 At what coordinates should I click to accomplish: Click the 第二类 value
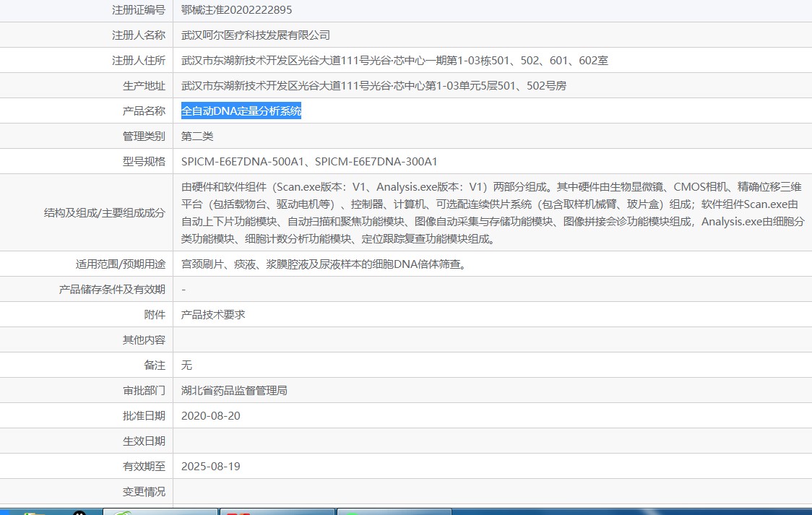coord(197,137)
